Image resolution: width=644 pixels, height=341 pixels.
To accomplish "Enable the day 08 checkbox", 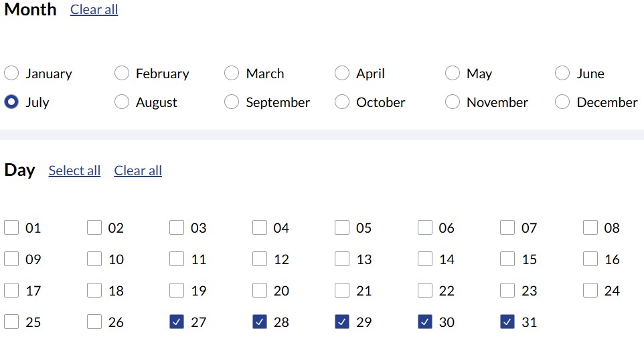I will click(x=590, y=228).
